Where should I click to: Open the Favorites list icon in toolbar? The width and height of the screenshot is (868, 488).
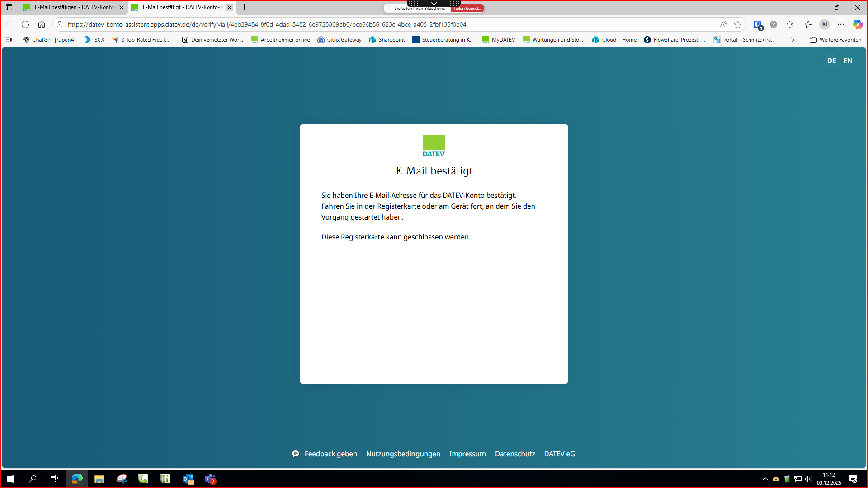[808, 24]
